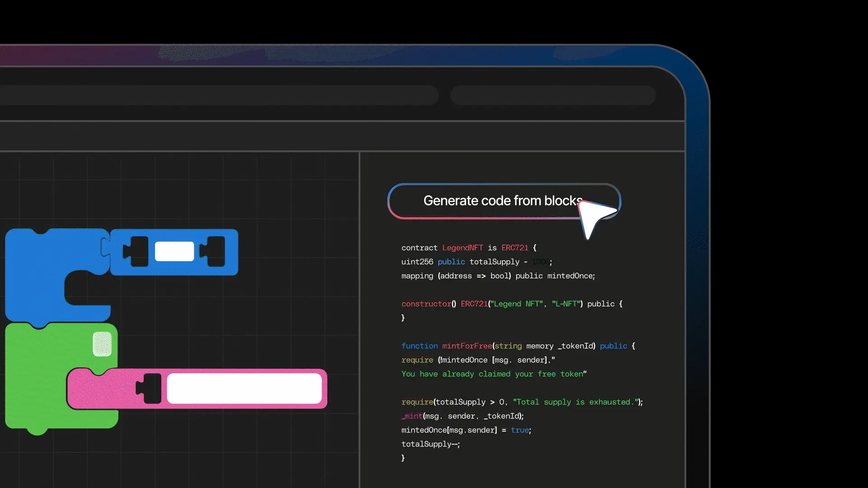This screenshot has width=868, height=488.
Task: Click the totalSupply value 1000 in the code
Action: point(541,262)
